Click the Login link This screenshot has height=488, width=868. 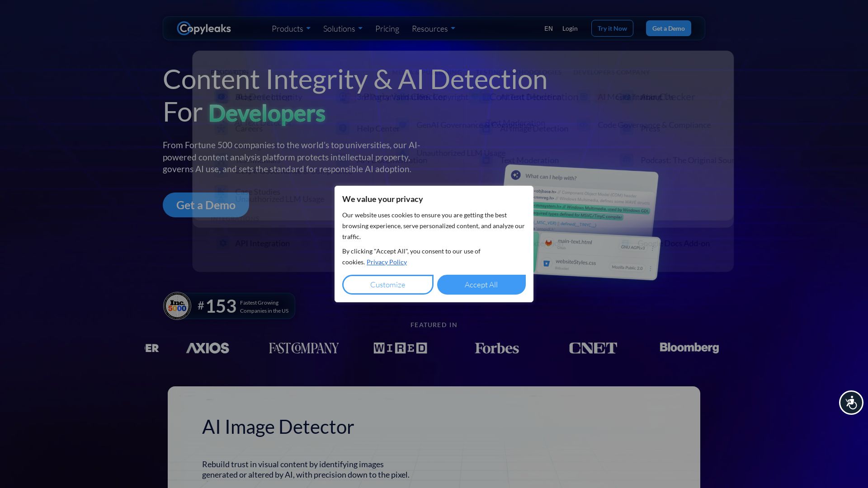tap(570, 28)
